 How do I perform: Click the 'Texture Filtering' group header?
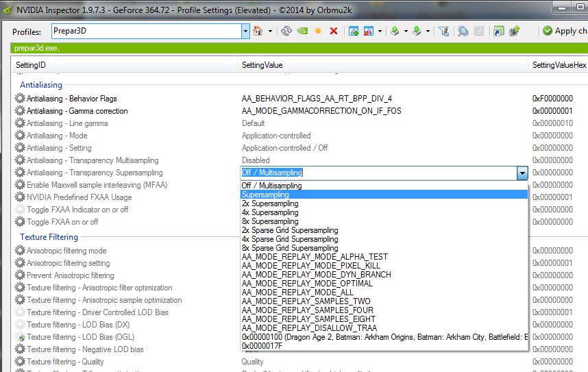click(49, 237)
